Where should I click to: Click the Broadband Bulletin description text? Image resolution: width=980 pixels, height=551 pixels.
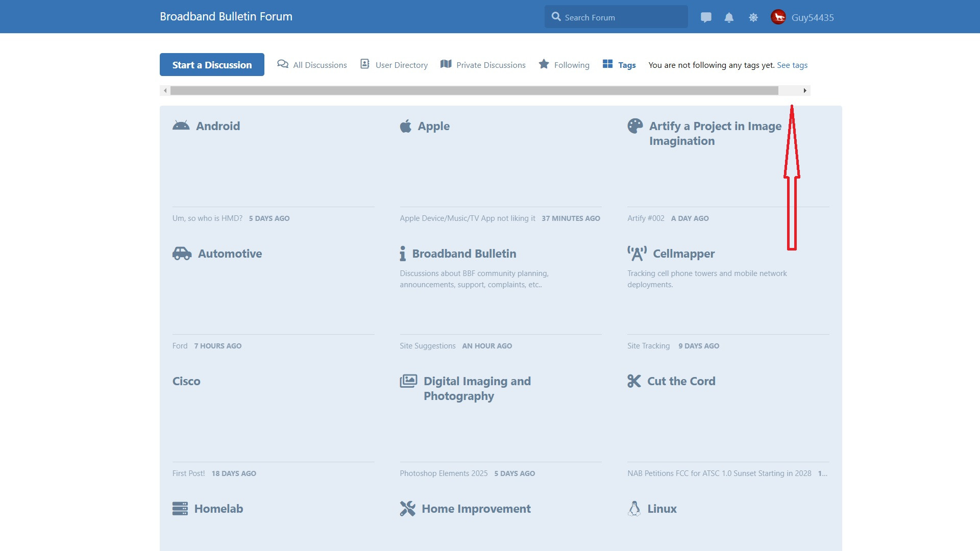coord(474,279)
